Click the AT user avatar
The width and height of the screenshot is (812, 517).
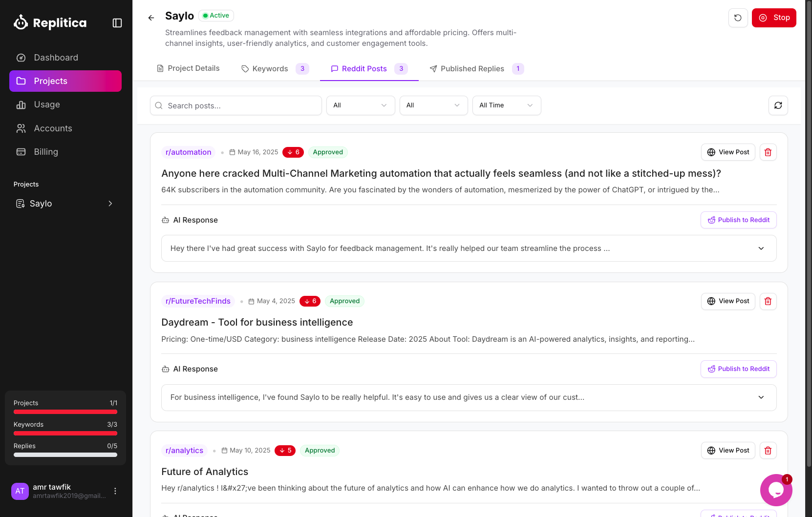(x=20, y=491)
